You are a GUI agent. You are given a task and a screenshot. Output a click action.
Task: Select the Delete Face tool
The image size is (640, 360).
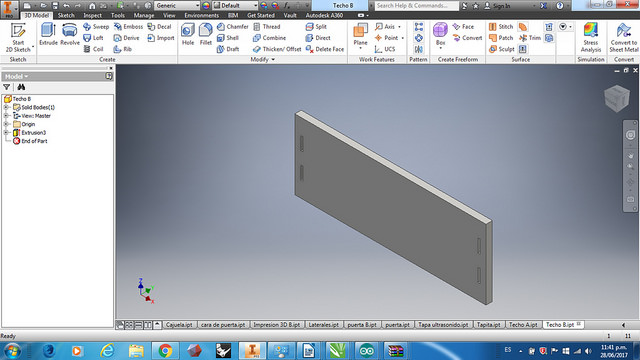(x=324, y=49)
